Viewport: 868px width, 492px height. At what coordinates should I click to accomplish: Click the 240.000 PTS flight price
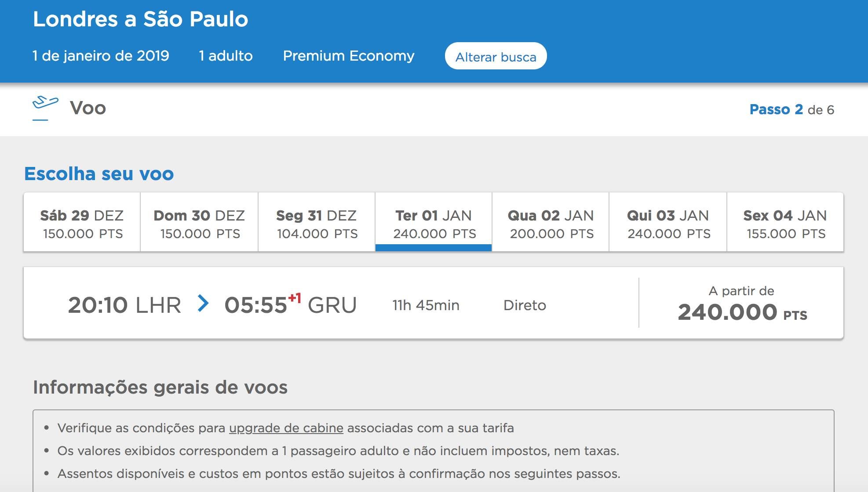click(742, 312)
